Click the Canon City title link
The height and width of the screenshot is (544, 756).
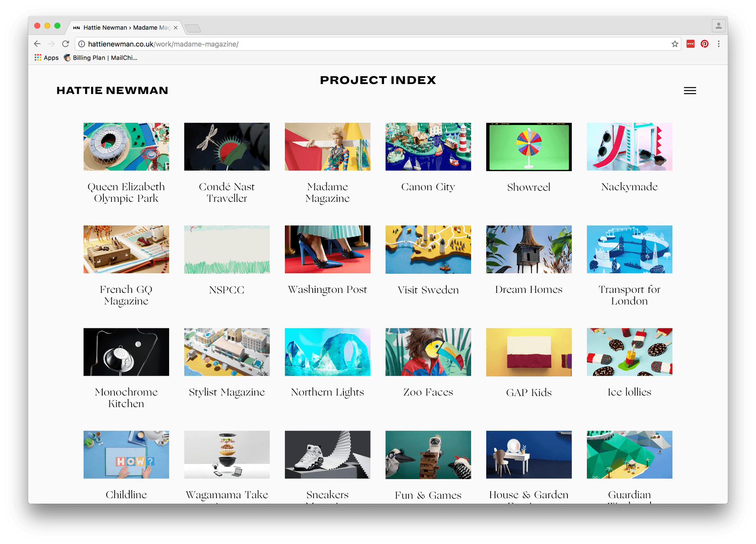pyautogui.click(x=428, y=187)
